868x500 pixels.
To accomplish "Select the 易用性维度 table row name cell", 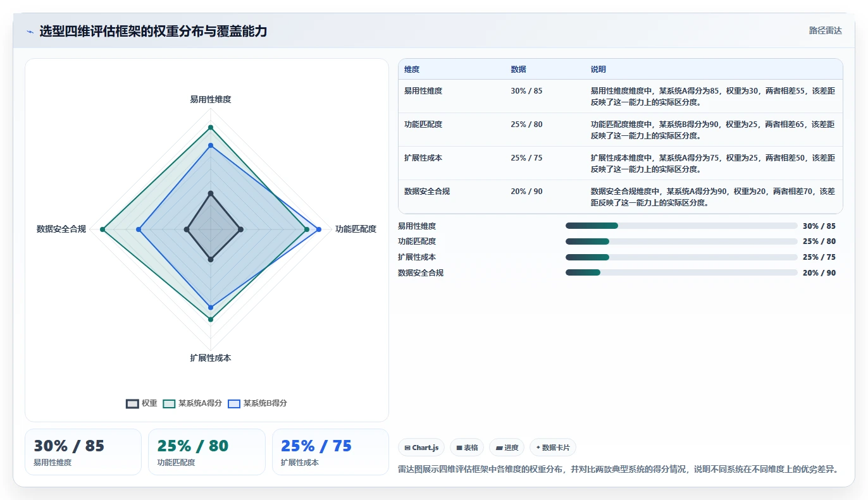I will 423,91.
